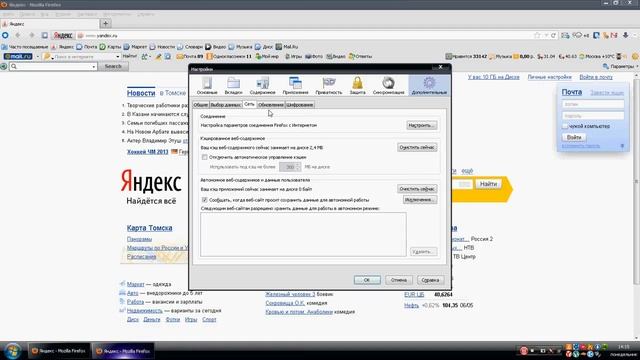Click the offline websites list box
The height and width of the screenshot is (360, 640).
(x=303, y=234)
